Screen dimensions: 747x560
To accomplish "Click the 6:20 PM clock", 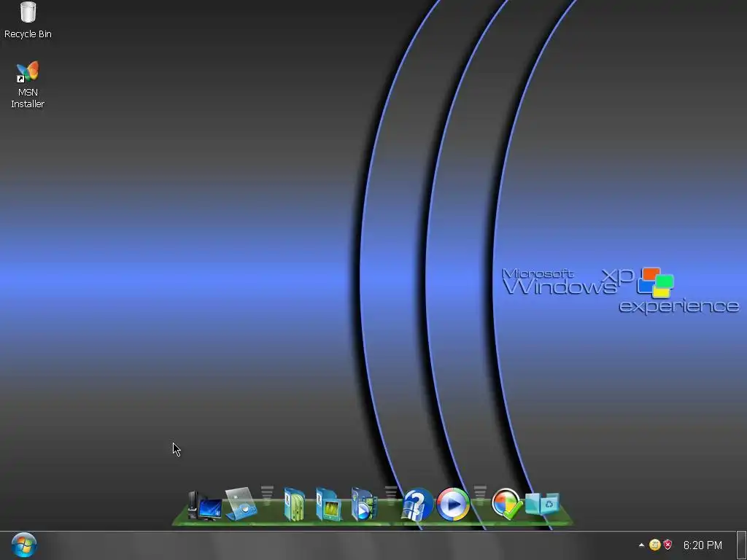I will pos(703,545).
